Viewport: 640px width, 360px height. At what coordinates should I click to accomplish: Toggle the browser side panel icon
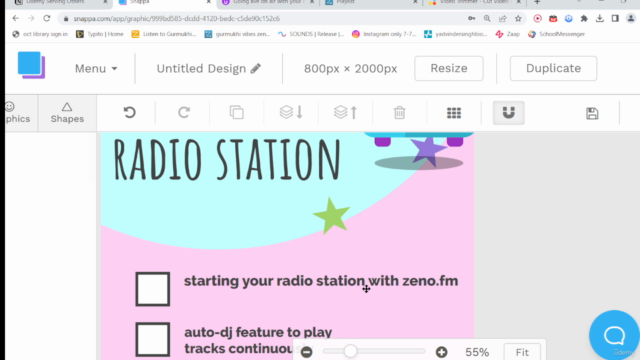(x=615, y=18)
